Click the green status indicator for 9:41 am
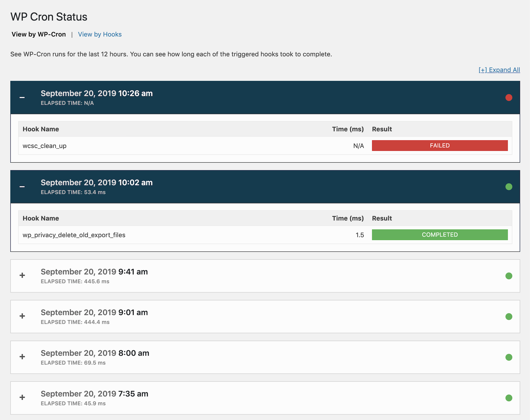This screenshot has width=530, height=420. 509,276
